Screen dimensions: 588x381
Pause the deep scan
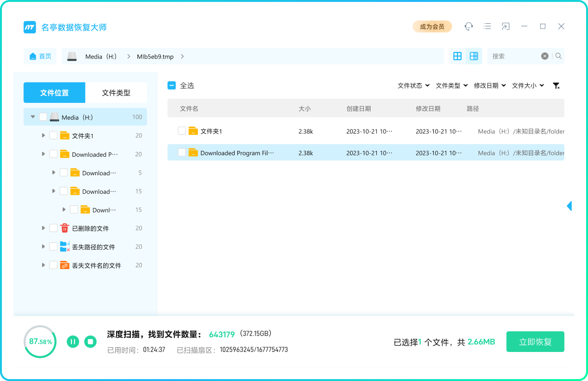[x=73, y=341]
